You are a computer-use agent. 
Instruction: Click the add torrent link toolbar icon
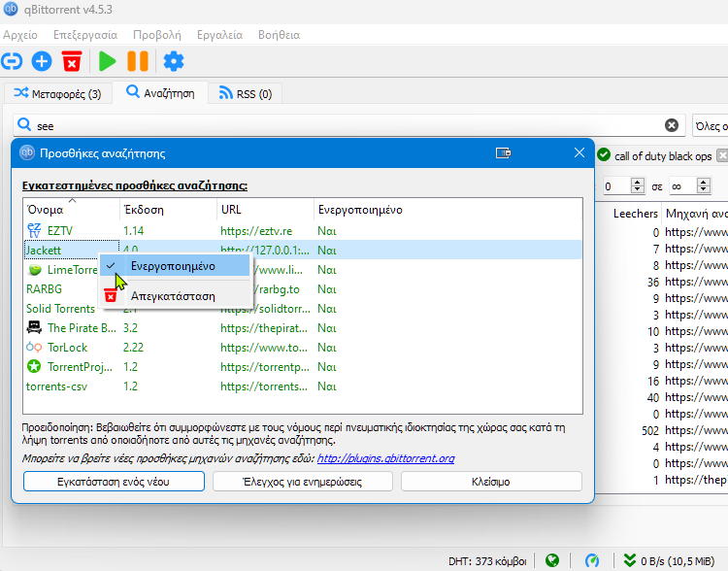click(12, 61)
